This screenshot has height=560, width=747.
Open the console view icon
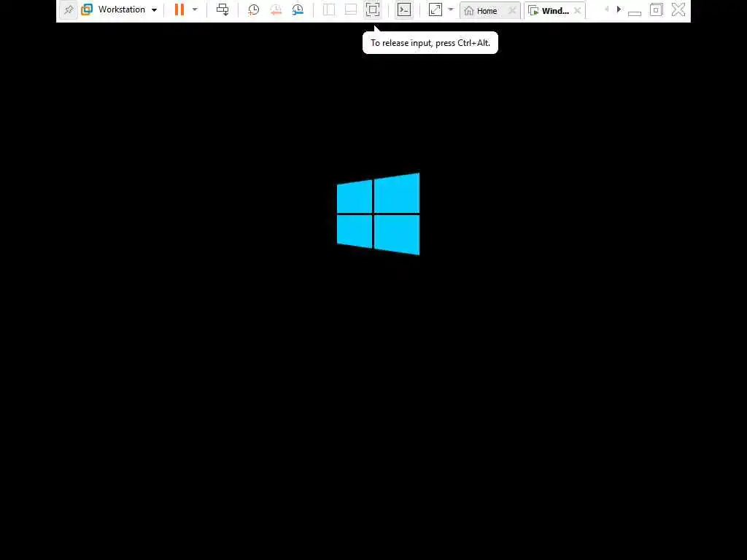pos(404,9)
